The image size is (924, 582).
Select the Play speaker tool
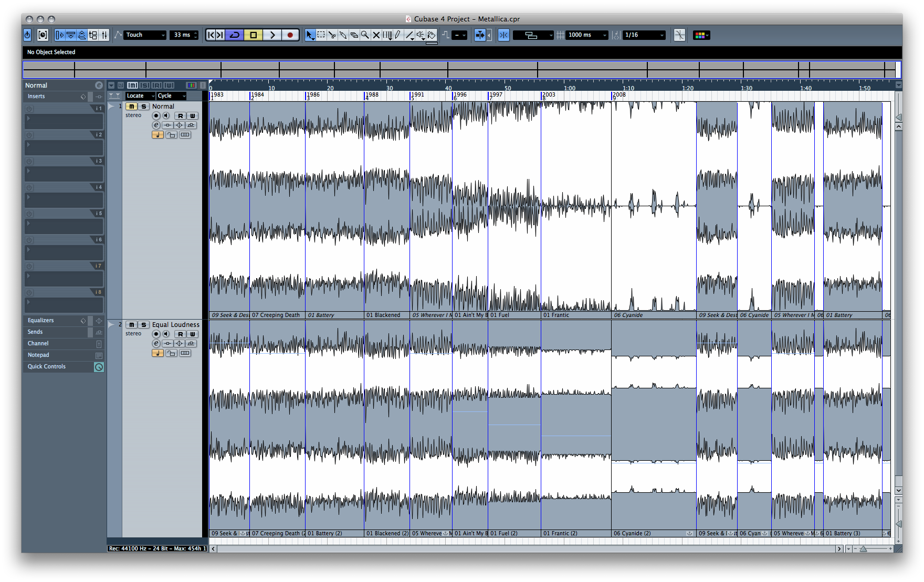click(x=421, y=35)
